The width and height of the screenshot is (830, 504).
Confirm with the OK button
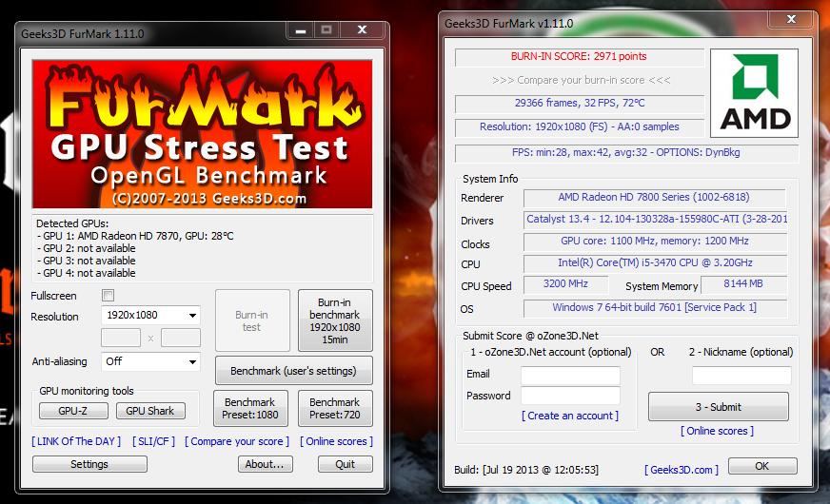coord(762,466)
